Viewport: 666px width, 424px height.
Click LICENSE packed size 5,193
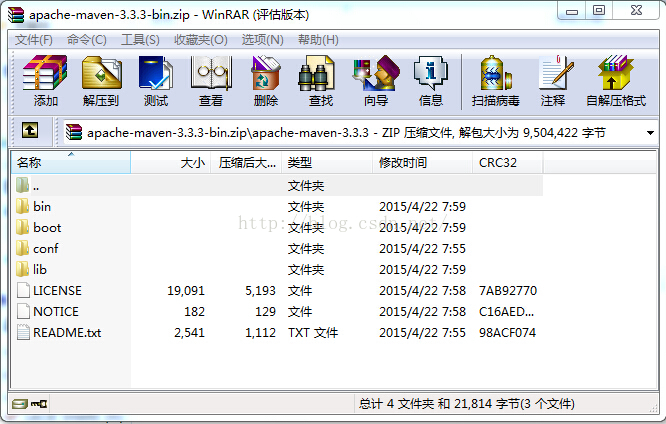260,291
